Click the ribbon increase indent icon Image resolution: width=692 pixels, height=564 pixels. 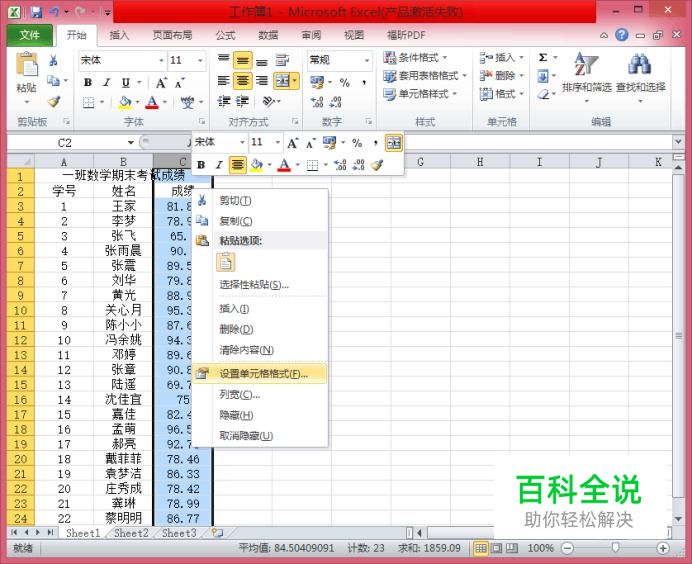(242, 102)
